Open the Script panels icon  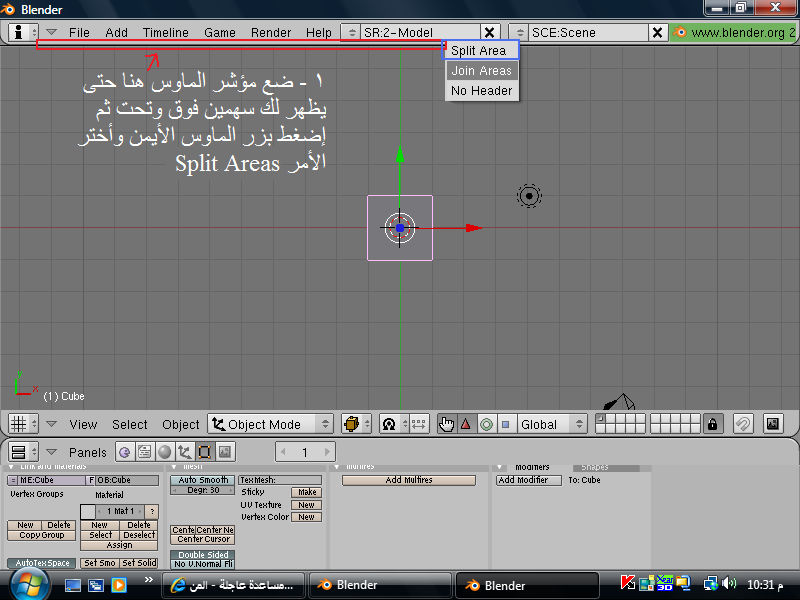145,452
